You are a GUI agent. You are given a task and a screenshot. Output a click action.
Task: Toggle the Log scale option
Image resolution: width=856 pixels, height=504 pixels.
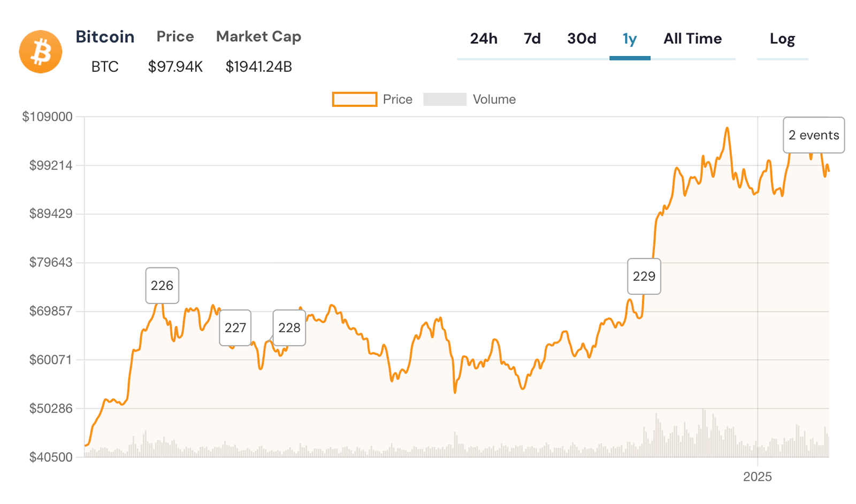pyautogui.click(x=782, y=39)
